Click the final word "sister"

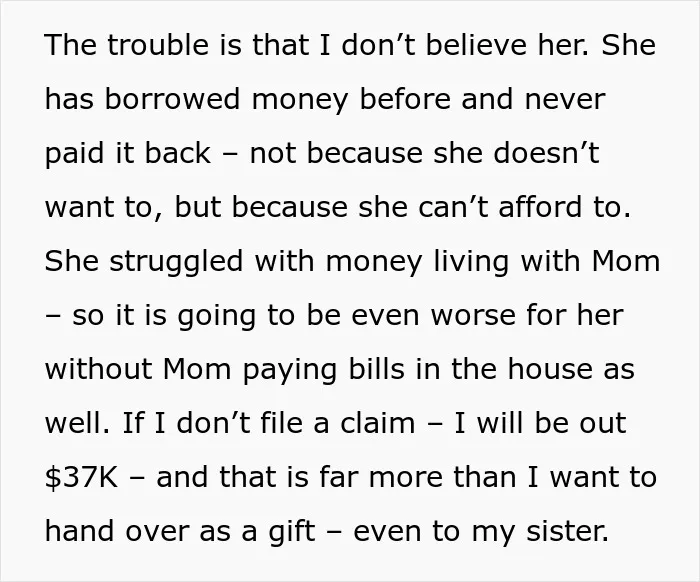567,531
